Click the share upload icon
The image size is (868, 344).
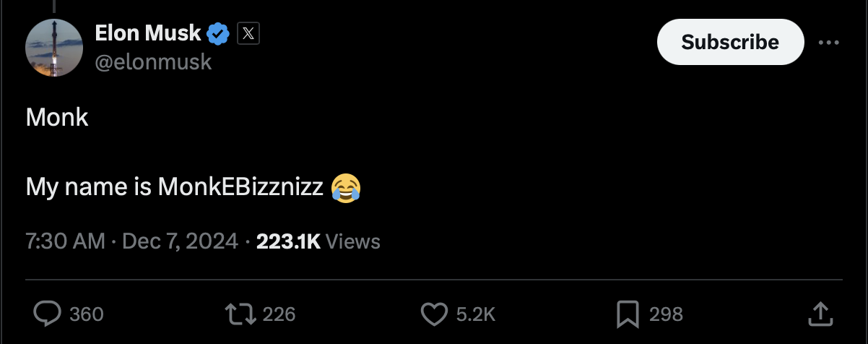[818, 313]
